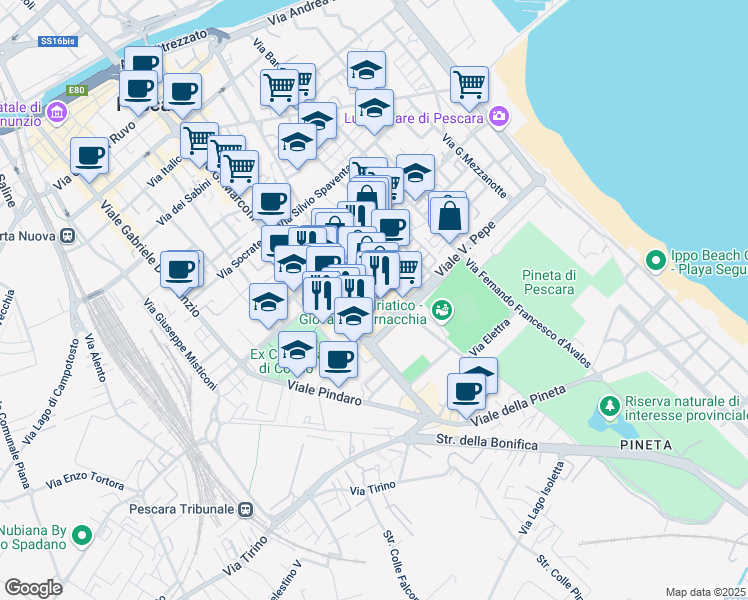Click the Via Enzo Tortora street label
The height and width of the screenshot is (600, 748).
click(85, 480)
